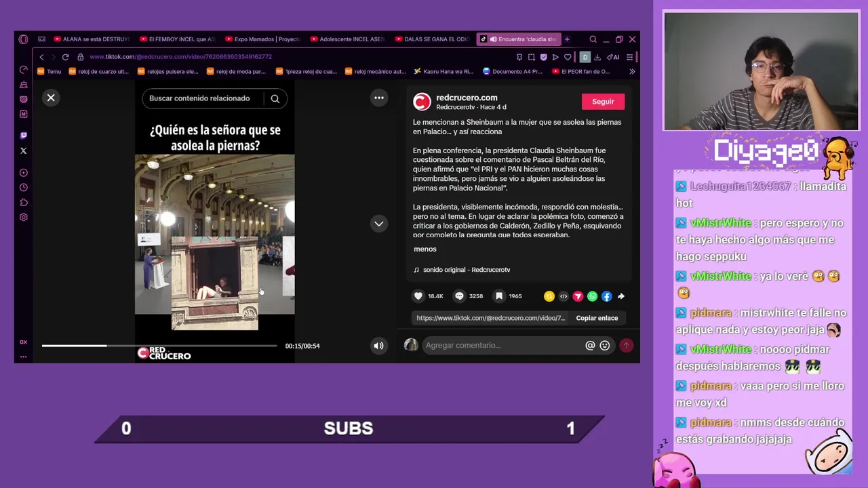Open comments via speech bubble icon

coord(459,296)
